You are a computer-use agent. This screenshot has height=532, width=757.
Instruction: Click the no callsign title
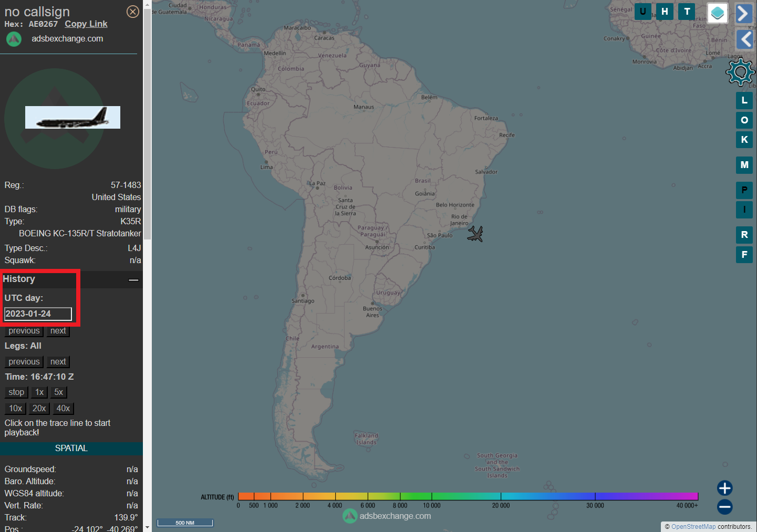tap(37, 12)
